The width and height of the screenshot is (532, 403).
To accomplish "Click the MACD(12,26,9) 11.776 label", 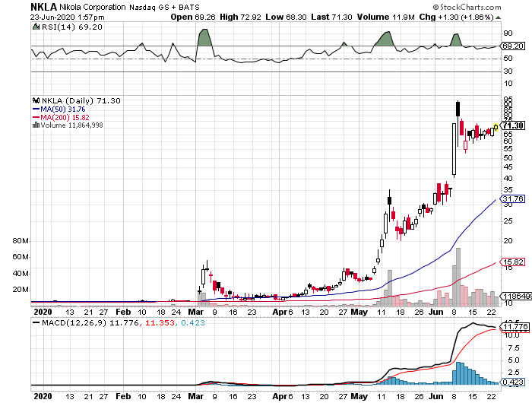I will coord(90,323).
